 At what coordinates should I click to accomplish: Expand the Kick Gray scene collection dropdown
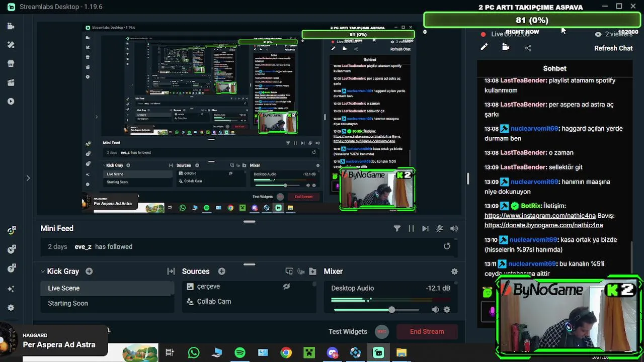tap(43, 271)
